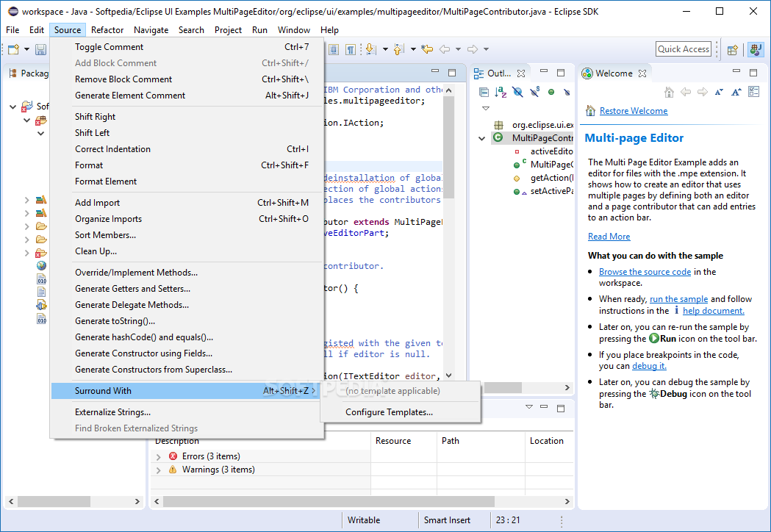Enlarge font size in Welcome view

tap(736, 92)
